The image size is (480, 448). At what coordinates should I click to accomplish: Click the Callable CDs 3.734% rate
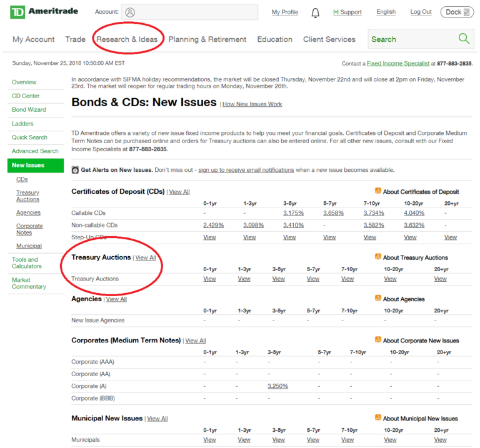pos(374,213)
